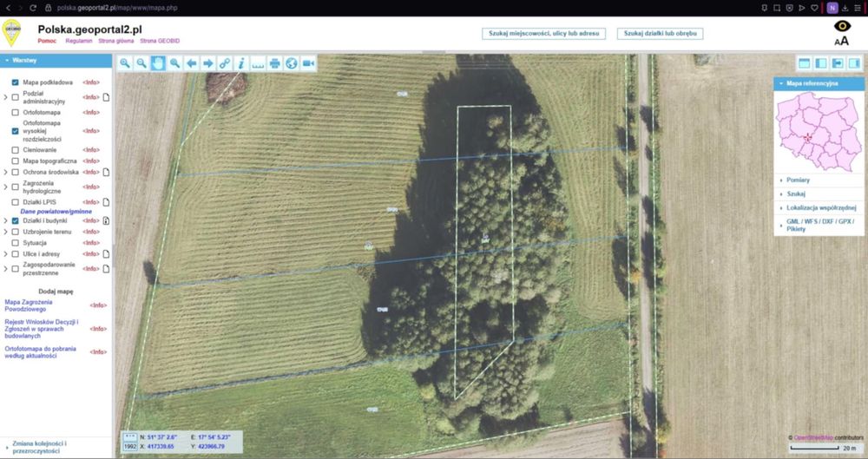Open Mapa Zagrożenia Powodziowego link
The width and height of the screenshot is (868, 459).
29,305
